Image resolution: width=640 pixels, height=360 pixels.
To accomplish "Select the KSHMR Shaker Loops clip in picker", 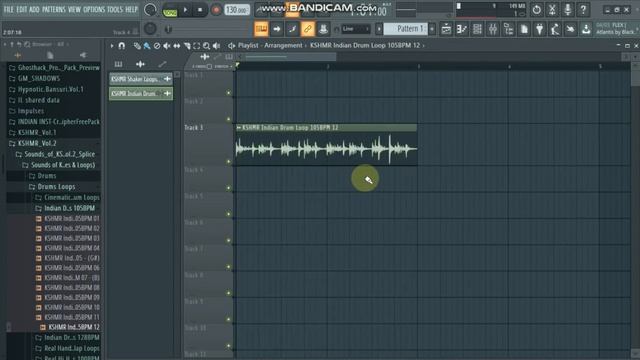I will tap(140, 79).
